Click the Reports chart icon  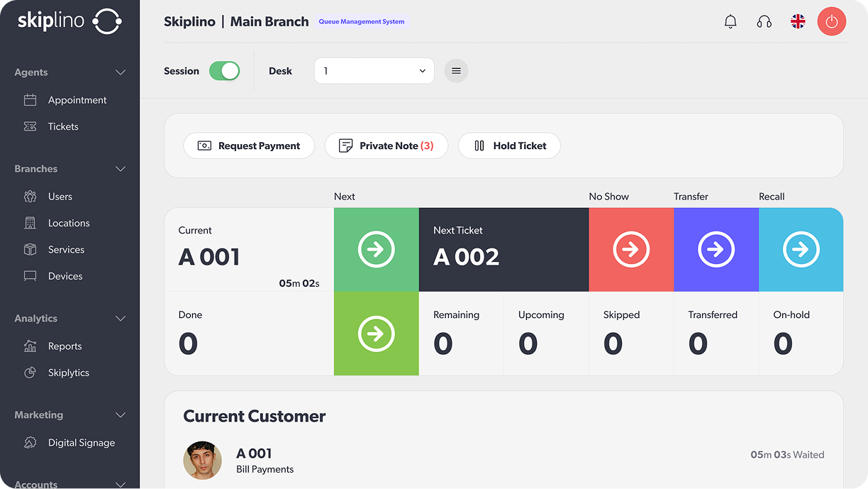30,346
